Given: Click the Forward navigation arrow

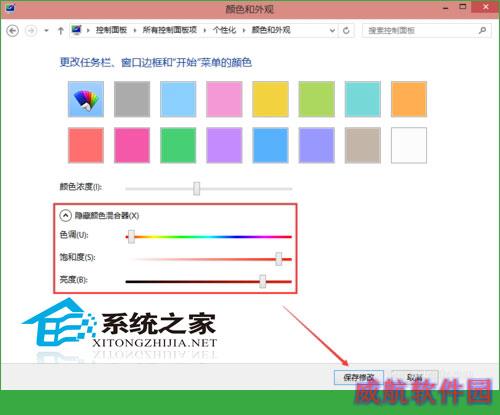Looking at the screenshot, I should click(x=31, y=31).
